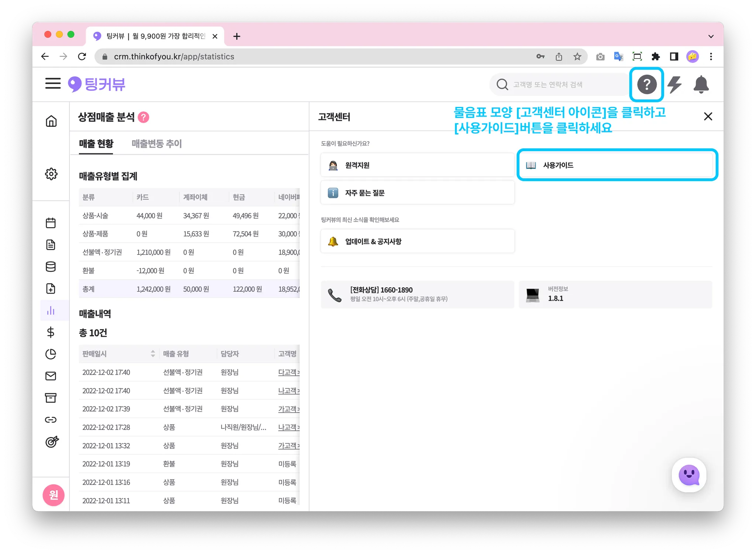Screen dimensions: 756x554
Task: Click the 사용가이드 button
Action: tap(616, 165)
